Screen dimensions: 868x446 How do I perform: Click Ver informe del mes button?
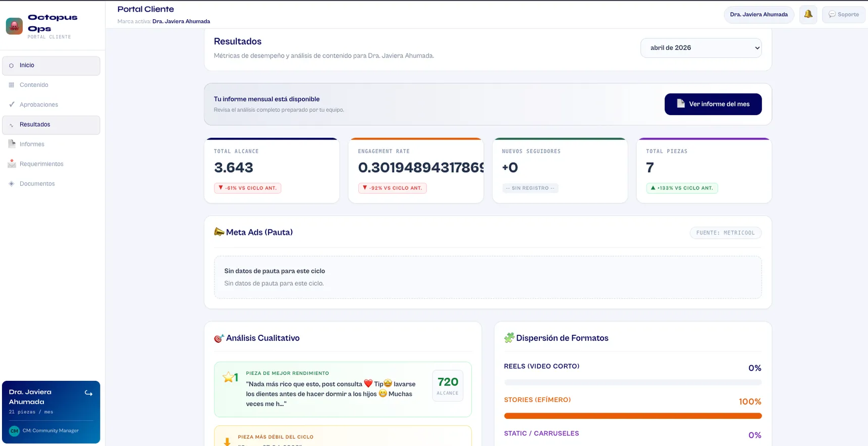713,104
